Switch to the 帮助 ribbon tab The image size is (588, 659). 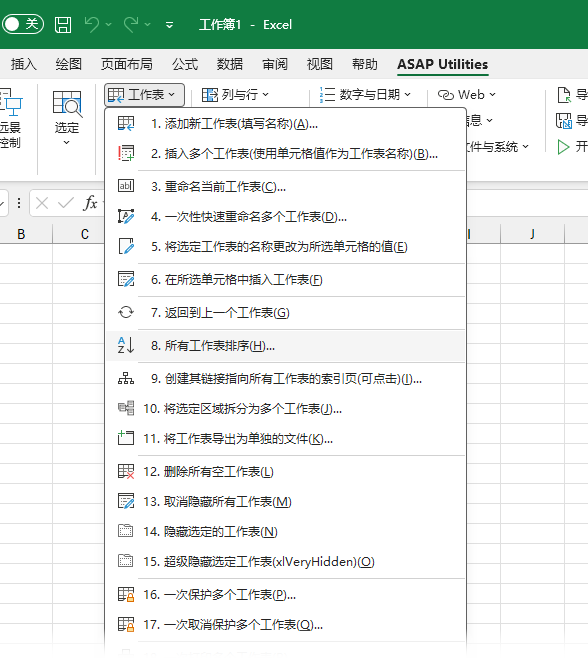(x=365, y=64)
